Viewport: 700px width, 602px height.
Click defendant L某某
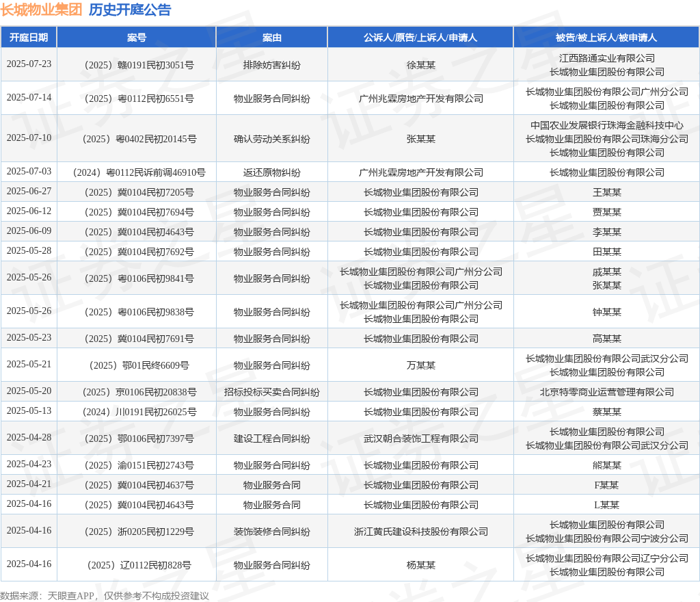607,505
